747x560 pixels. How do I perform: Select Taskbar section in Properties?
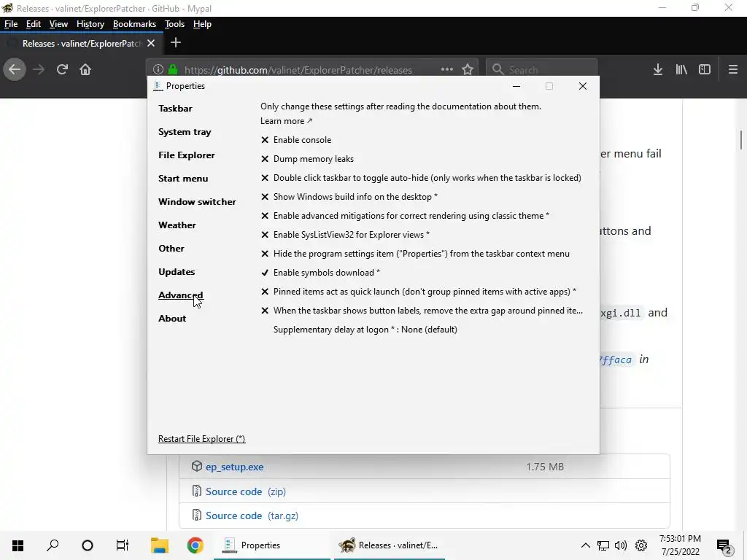click(175, 109)
